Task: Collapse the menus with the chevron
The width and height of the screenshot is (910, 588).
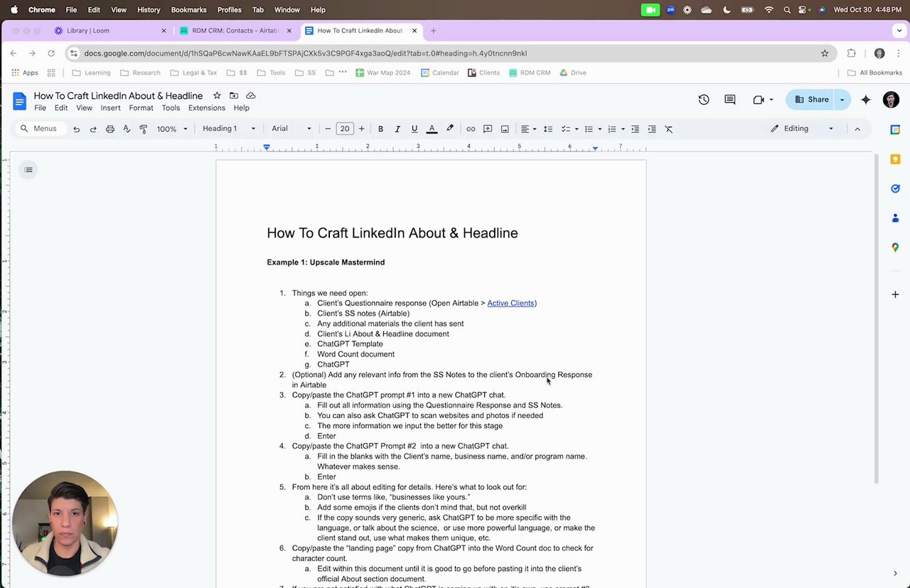Action: pyautogui.click(x=857, y=129)
